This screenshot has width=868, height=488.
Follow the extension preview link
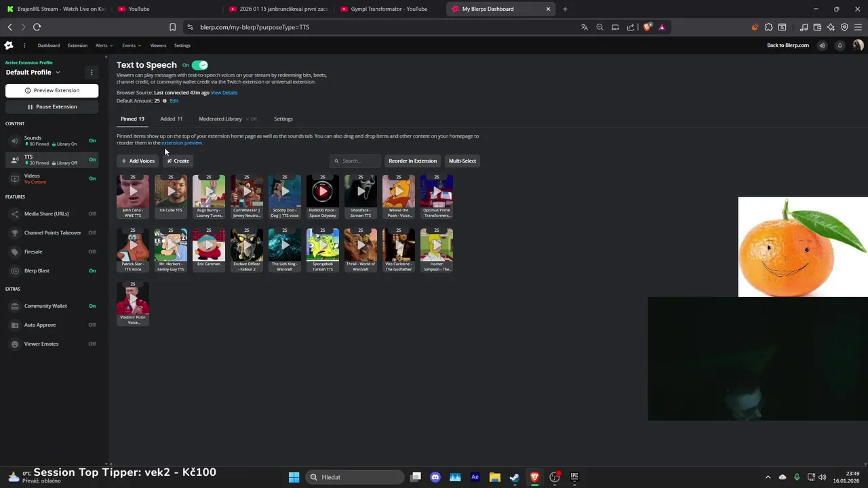click(182, 143)
